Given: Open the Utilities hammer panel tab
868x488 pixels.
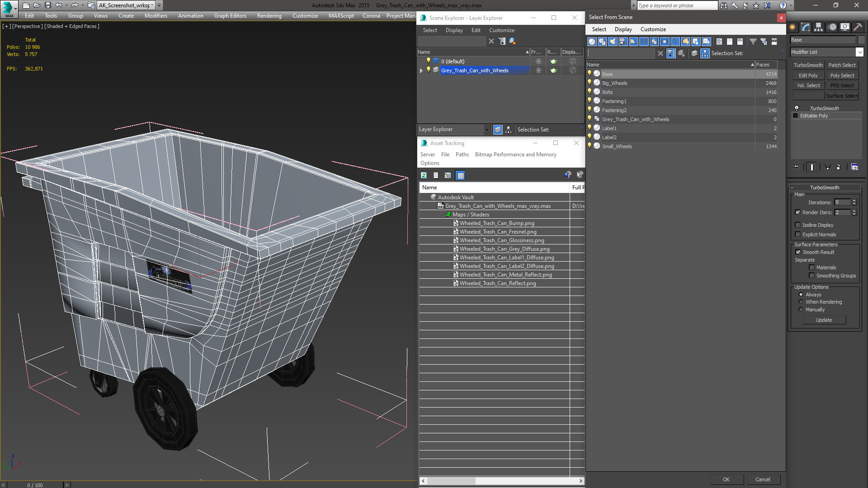Looking at the screenshot, I should click(858, 27).
